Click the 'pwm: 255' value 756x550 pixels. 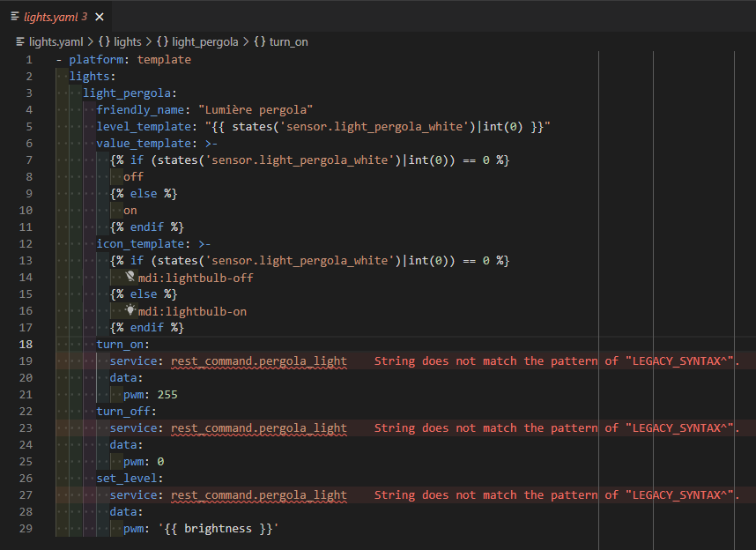click(x=151, y=395)
